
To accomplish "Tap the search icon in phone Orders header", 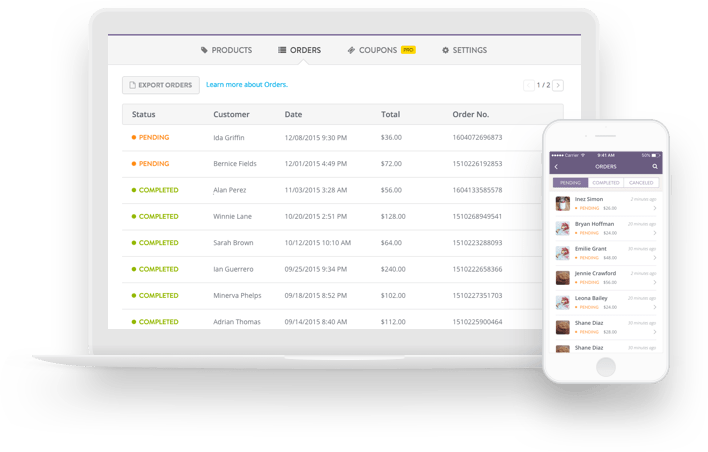I will tap(655, 167).
